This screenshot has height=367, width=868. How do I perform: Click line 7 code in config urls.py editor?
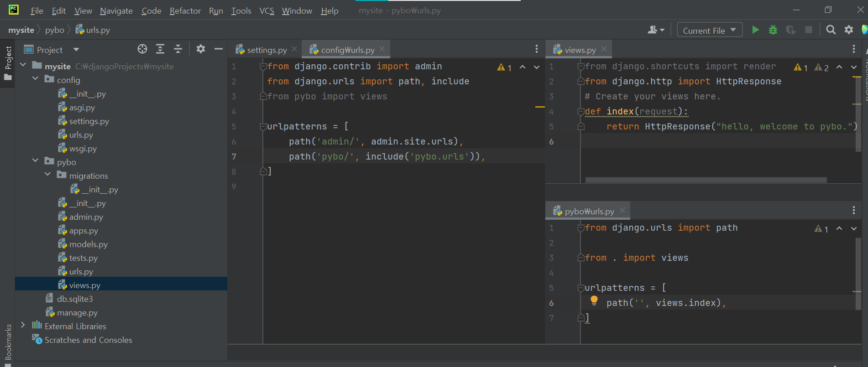click(x=387, y=156)
